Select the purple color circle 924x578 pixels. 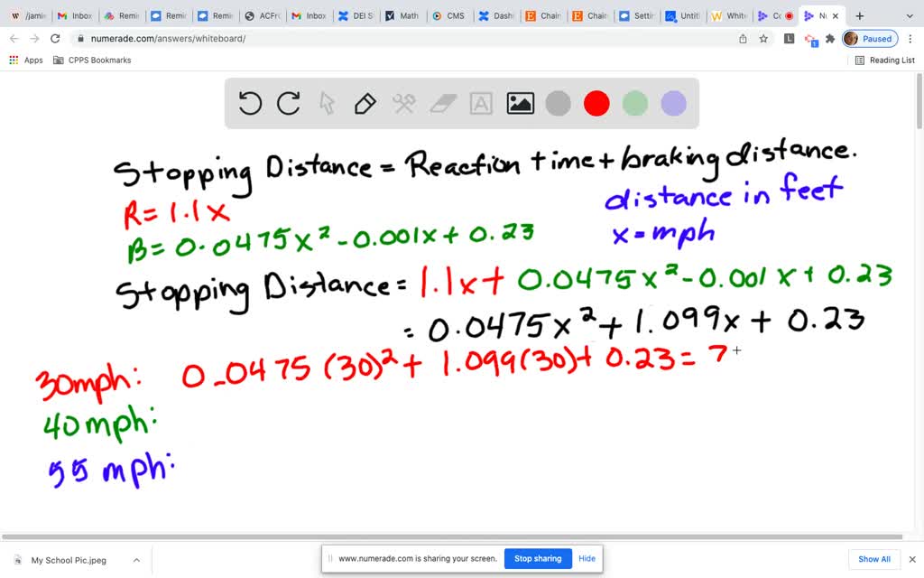point(674,104)
